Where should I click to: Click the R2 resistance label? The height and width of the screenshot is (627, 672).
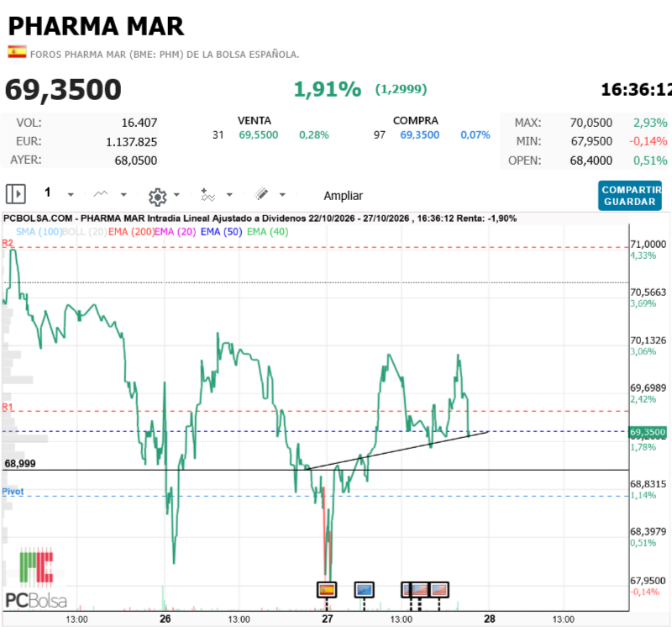pos(8,243)
